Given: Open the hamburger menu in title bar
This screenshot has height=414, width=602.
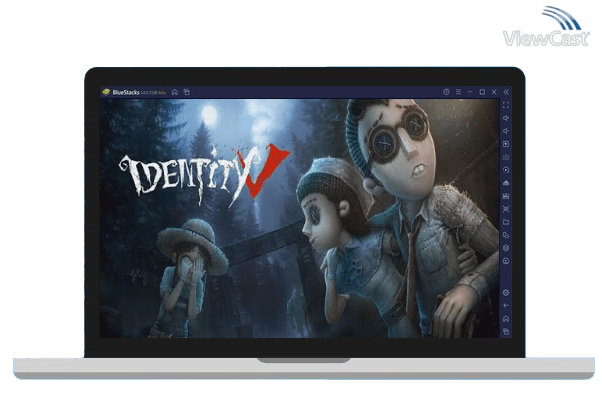Looking at the screenshot, I should [x=458, y=92].
